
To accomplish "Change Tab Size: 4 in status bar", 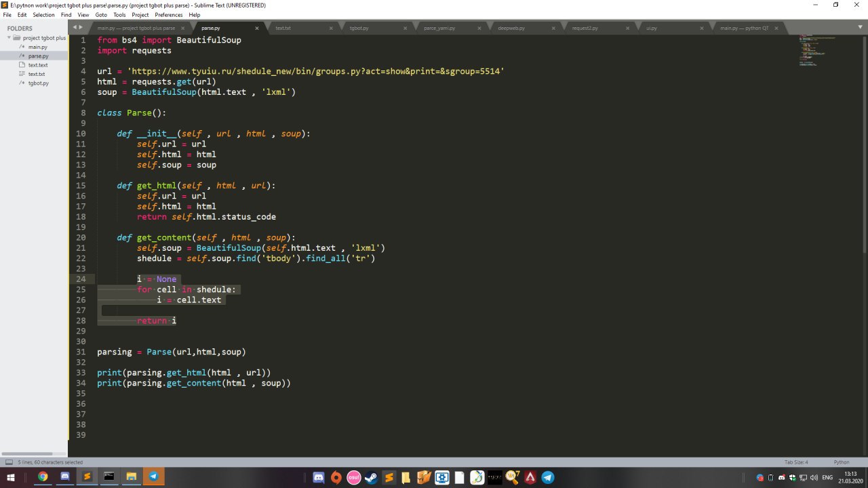I will click(796, 462).
